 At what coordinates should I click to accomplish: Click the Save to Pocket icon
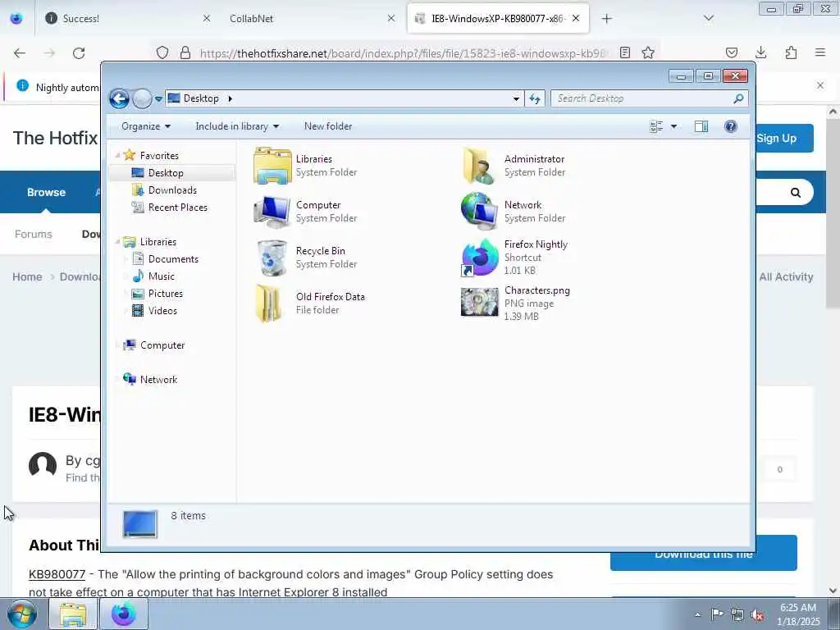point(732,52)
